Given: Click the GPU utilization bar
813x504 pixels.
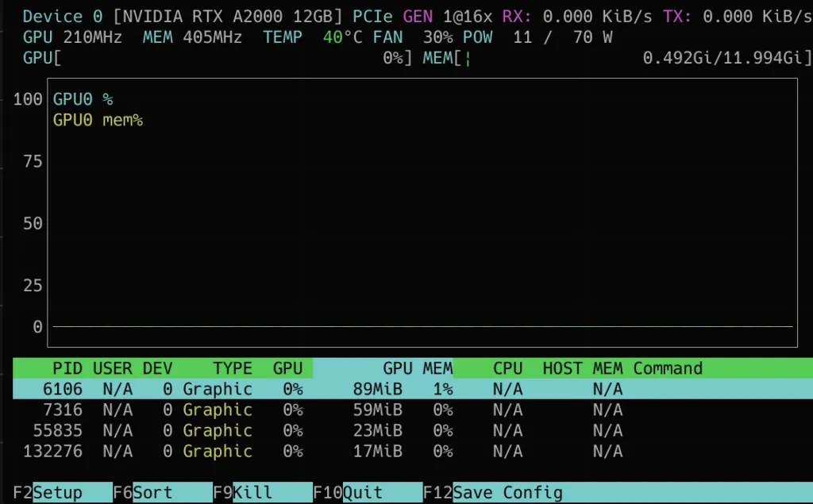Looking at the screenshot, I should 218,58.
